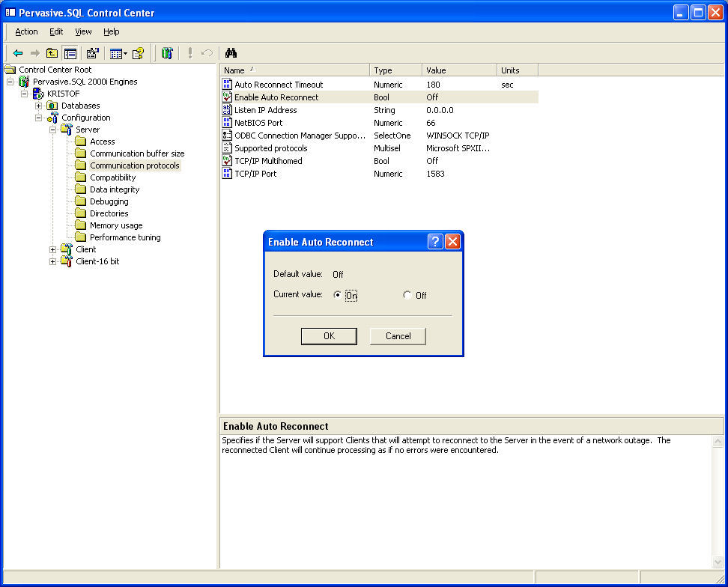Viewport: 728px width, 587px height.
Task: Collapse the Configuration tree node
Action: [x=39, y=118]
